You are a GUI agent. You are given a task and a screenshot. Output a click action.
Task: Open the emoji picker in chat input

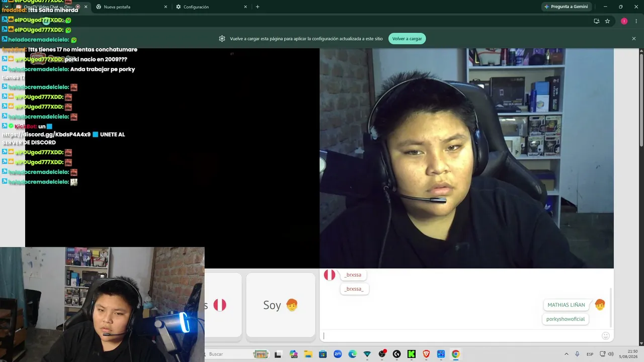(x=606, y=336)
